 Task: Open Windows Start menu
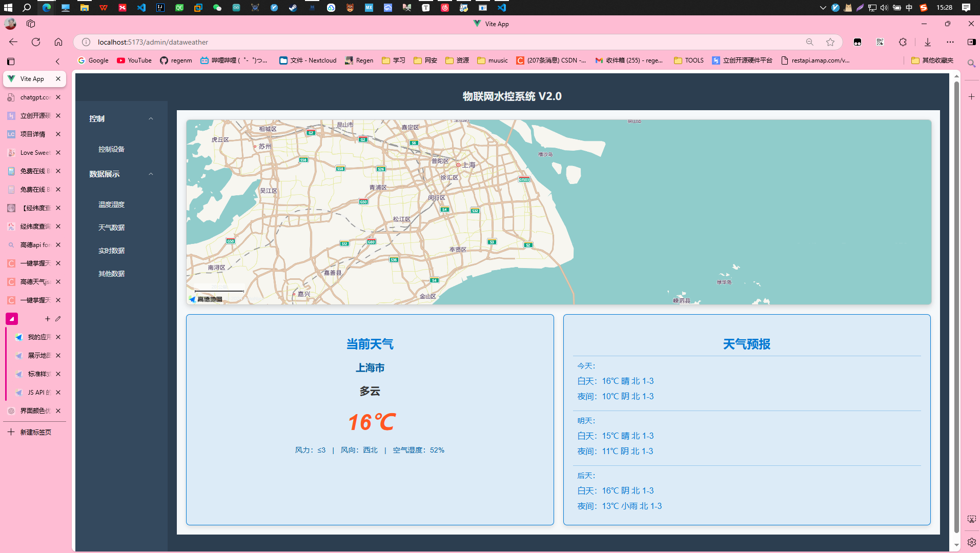pos(8,8)
